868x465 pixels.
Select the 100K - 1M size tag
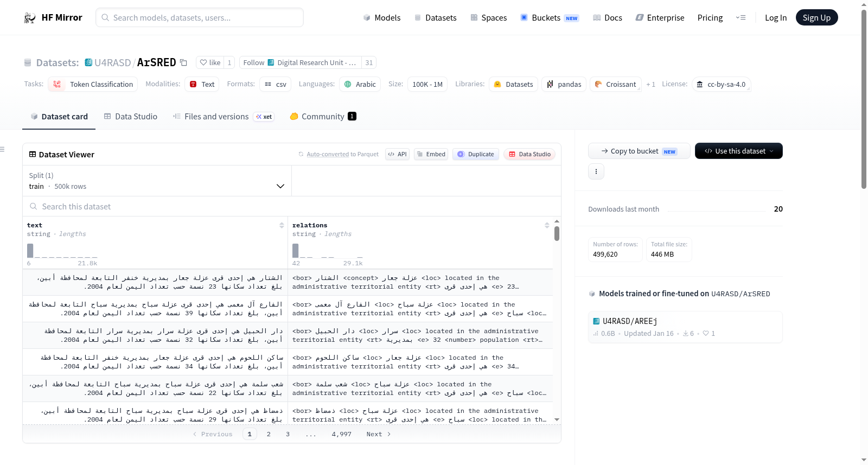pos(427,84)
